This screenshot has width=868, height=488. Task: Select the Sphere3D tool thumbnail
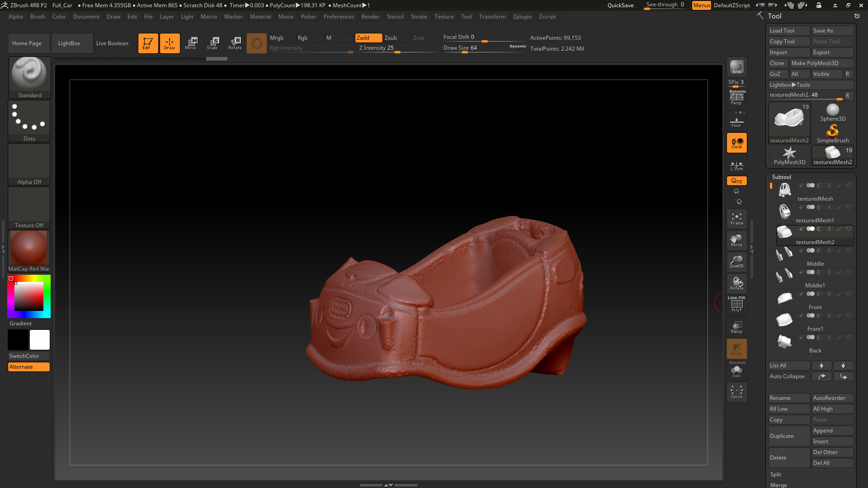point(832,113)
